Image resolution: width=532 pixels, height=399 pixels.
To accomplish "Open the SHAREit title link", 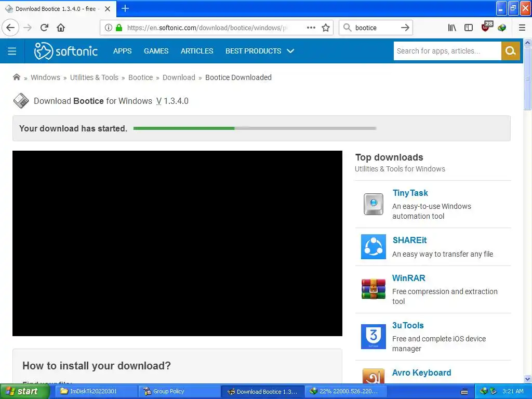I will (x=409, y=240).
